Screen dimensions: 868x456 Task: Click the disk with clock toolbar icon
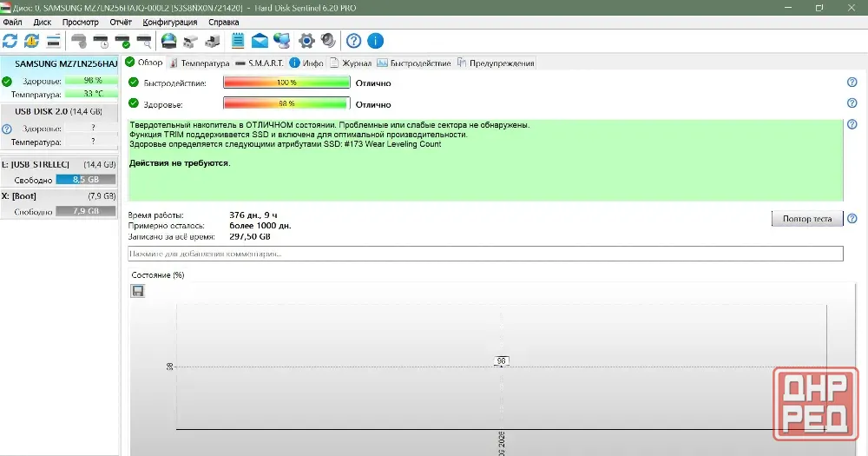(x=101, y=41)
